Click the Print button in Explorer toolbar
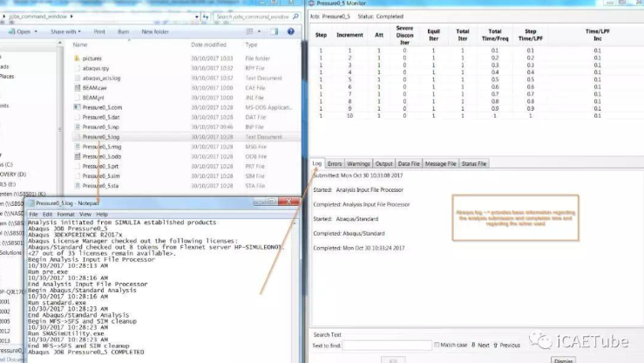The image size is (644, 363). (99, 31)
